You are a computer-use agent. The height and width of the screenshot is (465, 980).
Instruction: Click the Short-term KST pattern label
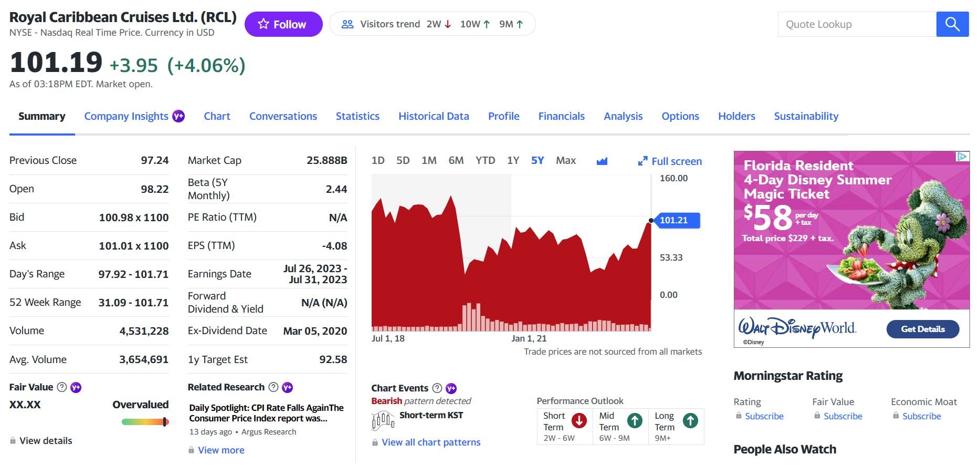[x=431, y=415]
